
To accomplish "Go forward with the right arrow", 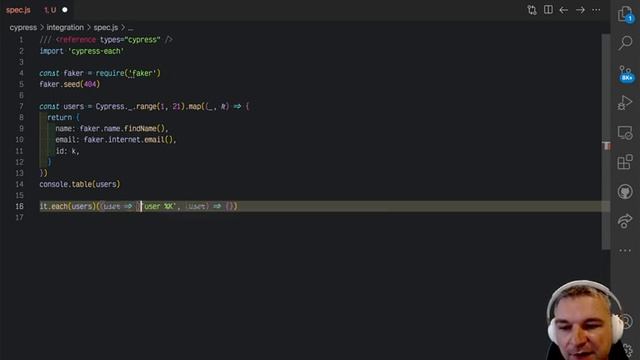I will tap(580, 10).
